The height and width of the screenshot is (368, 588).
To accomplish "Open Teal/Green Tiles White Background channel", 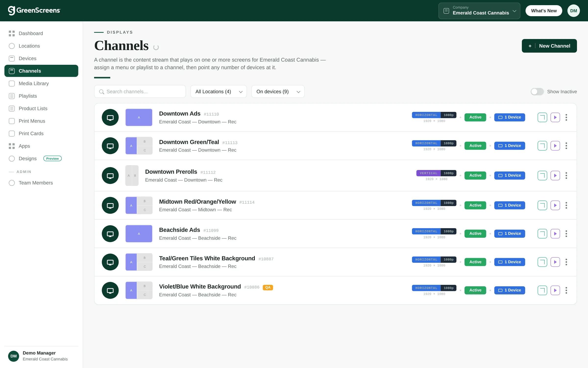I will pos(207,258).
